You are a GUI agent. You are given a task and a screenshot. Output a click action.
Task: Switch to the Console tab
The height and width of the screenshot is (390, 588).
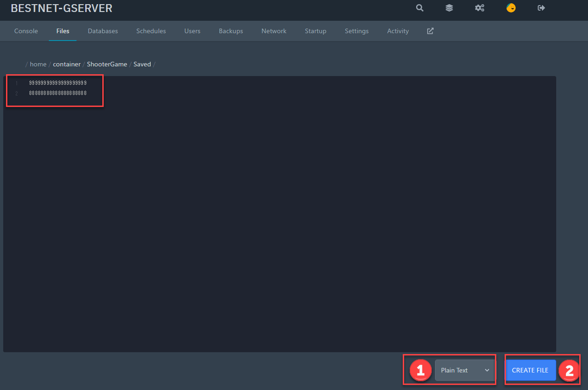pos(26,31)
